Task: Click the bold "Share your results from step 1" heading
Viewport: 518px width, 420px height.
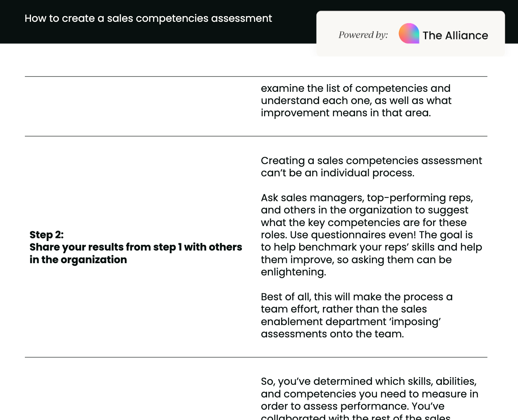Action: pyautogui.click(x=135, y=247)
